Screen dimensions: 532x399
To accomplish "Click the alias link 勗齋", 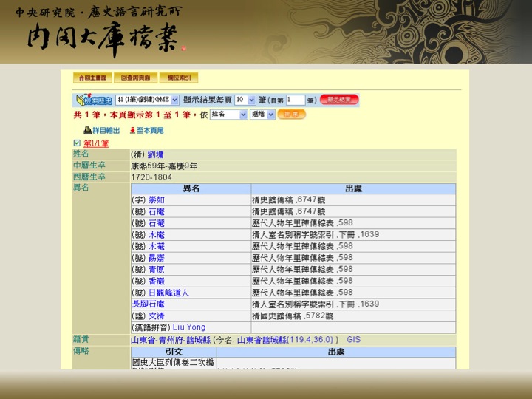I will tap(157, 258).
